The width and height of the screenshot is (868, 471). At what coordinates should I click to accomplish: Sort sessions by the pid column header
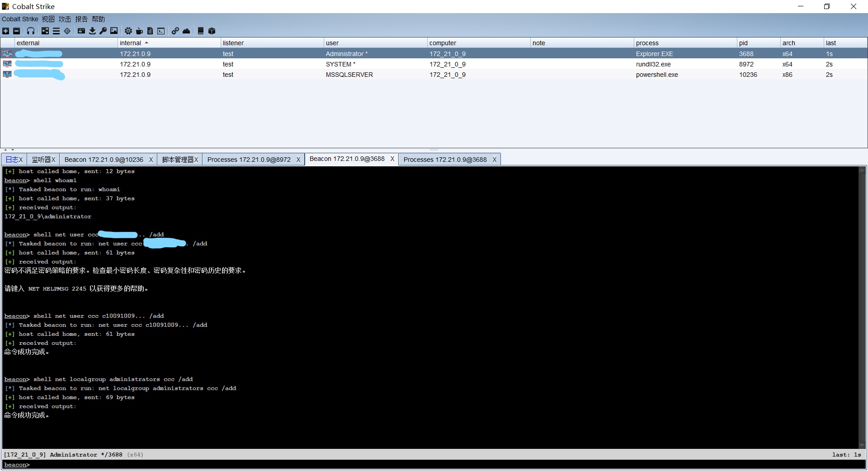point(759,43)
